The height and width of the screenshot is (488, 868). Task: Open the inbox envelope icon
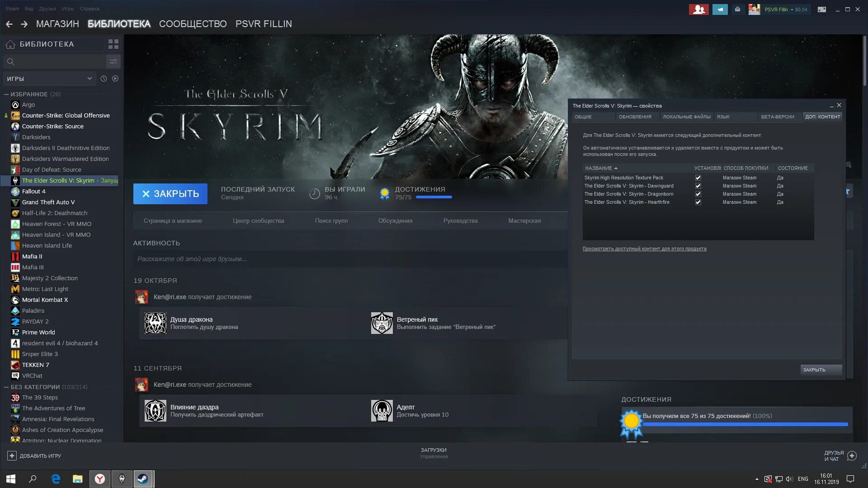tap(737, 9)
